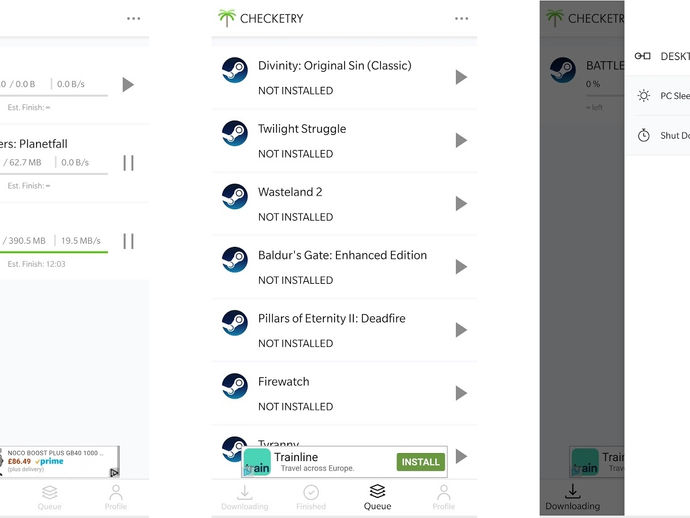Select Downloading tab in right dimmed screen

click(x=573, y=498)
